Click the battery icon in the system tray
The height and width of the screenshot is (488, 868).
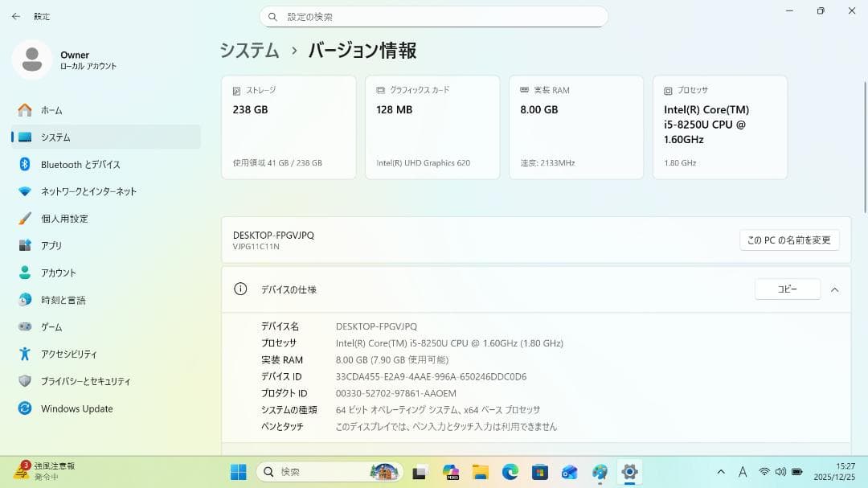coord(796,472)
